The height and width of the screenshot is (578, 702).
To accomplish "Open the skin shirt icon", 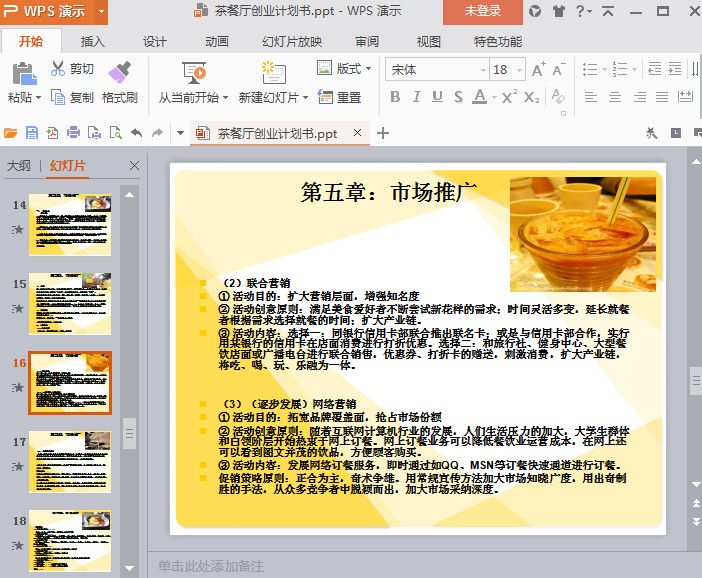I will 558,11.
